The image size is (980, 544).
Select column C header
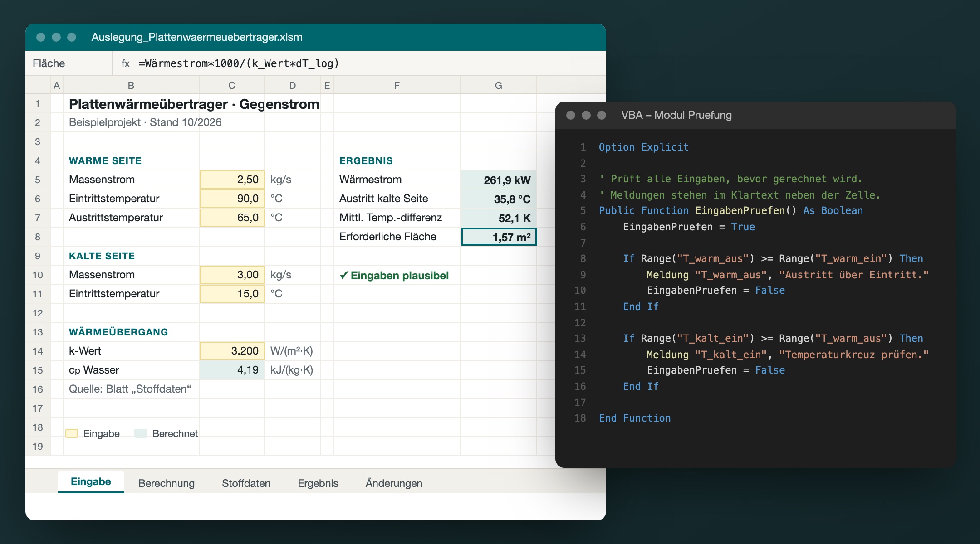pos(232,85)
